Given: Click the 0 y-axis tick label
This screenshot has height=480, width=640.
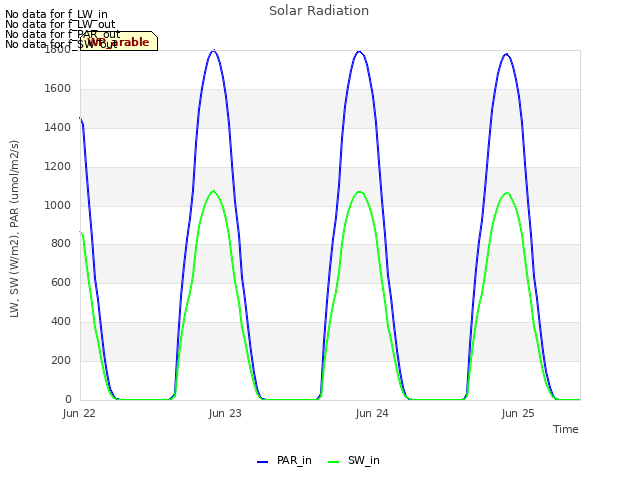Looking at the screenshot, I should (x=68, y=399).
